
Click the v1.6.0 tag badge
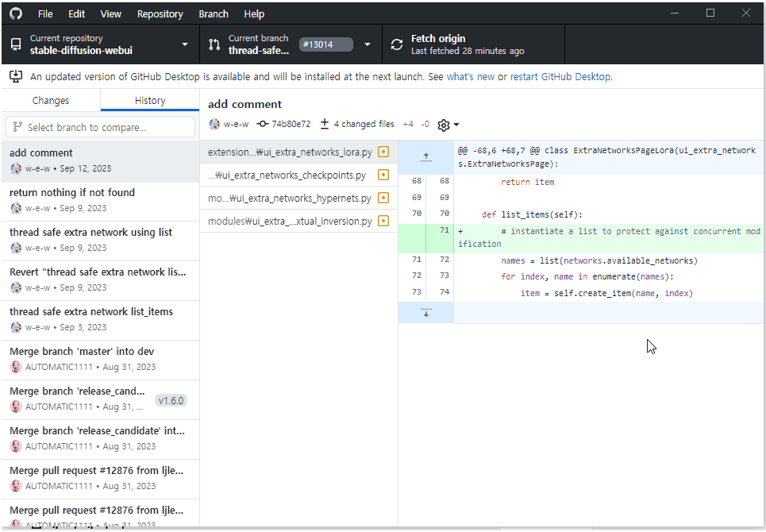(x=171, y=400)
